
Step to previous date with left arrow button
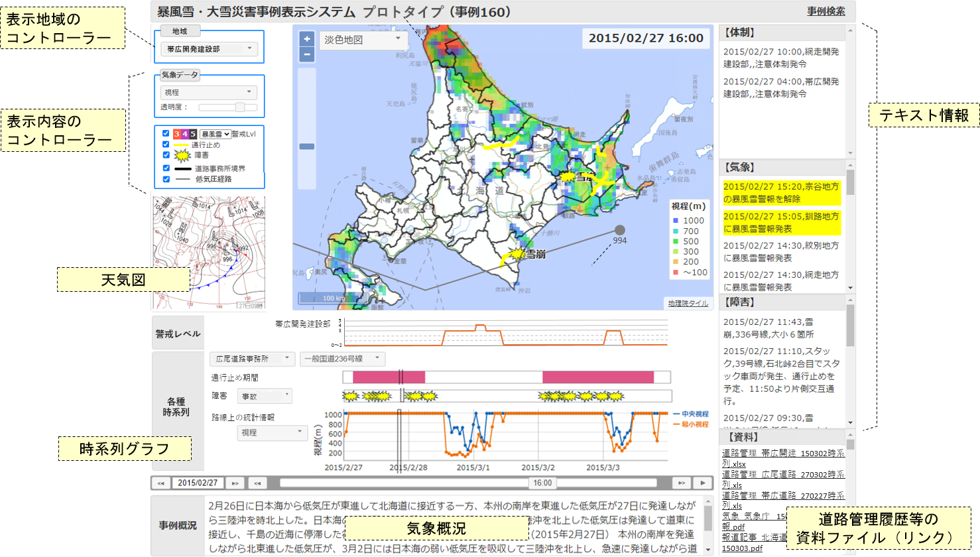[x=160, y=483]
